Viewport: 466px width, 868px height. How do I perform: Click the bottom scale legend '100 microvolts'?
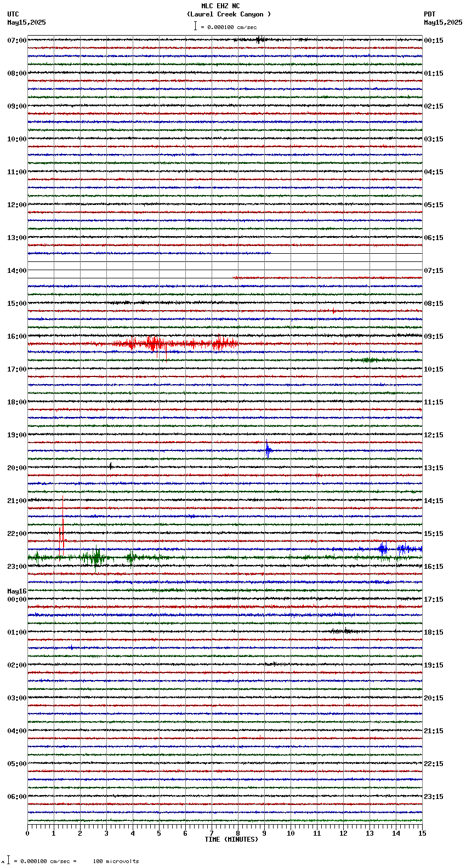116,861
